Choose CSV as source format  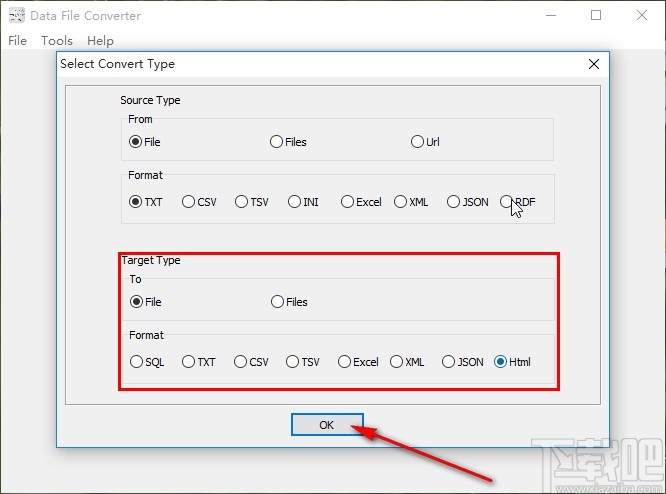[x=199, y=202]
